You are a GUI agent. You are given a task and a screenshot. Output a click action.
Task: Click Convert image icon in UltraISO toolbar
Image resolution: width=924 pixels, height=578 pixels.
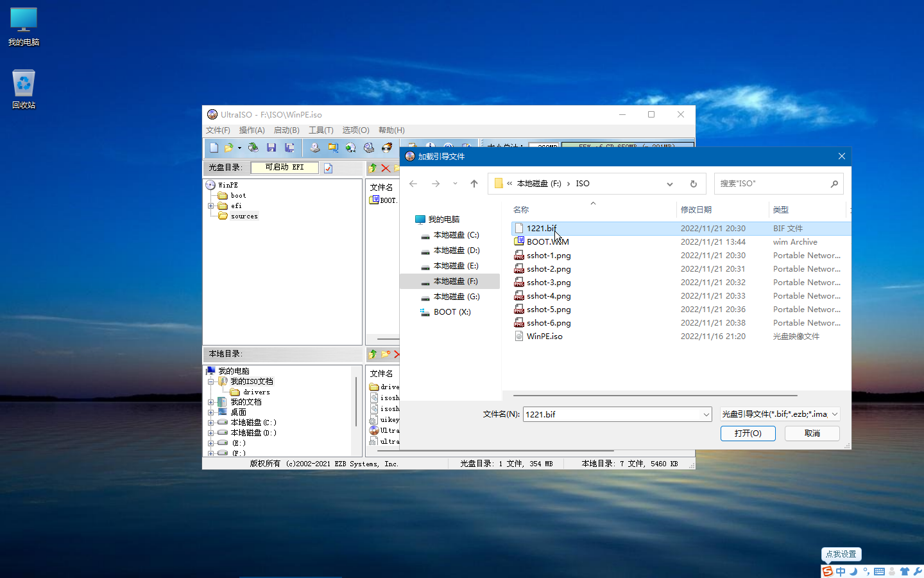coord(350,148)
